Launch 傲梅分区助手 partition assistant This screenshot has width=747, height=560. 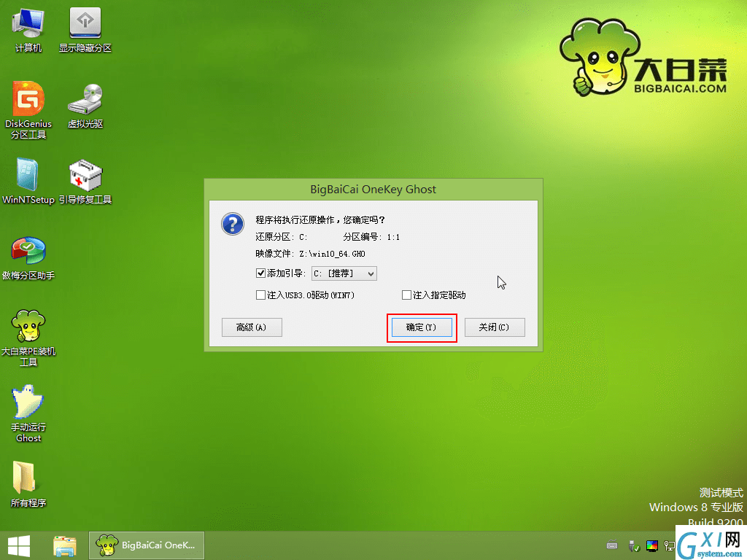tap(28, 257)
